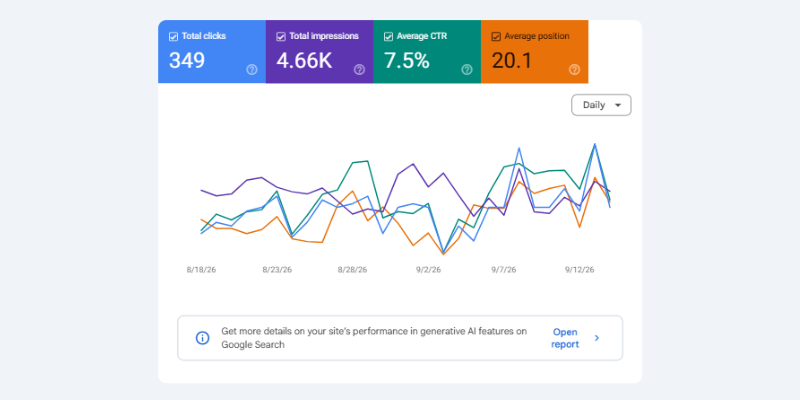
Task: Click the 9/2/26 date label on chart axis
Action: point(429,270)
